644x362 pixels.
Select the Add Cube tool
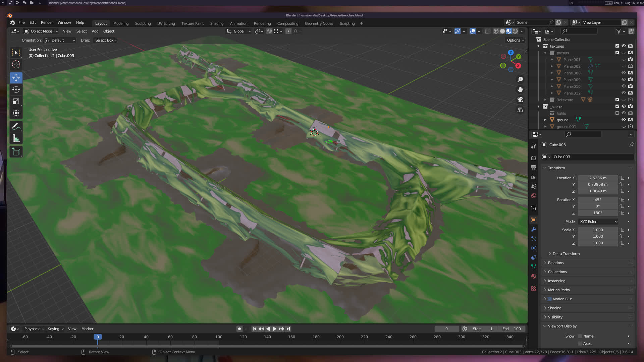pos(16,152)
